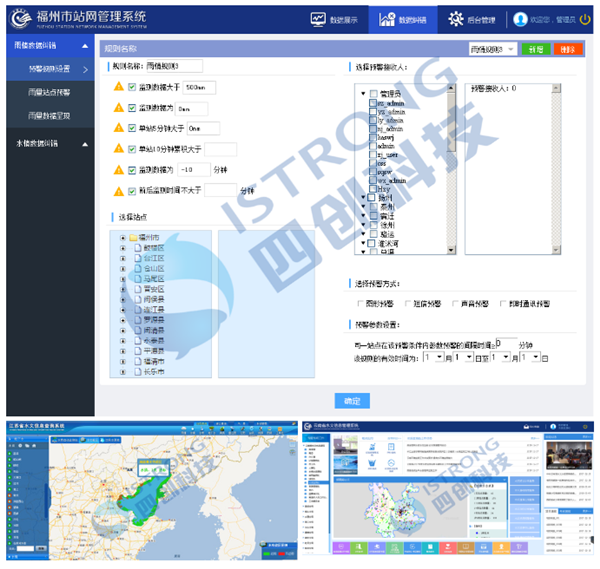Click the first rule's warning triangle icon

click(x=119, y=87)
